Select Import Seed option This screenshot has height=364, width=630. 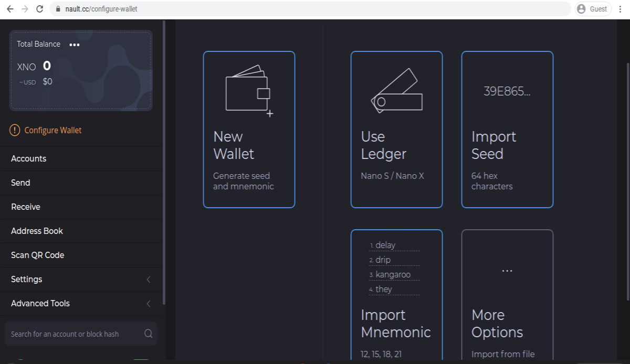pos(507,130)
